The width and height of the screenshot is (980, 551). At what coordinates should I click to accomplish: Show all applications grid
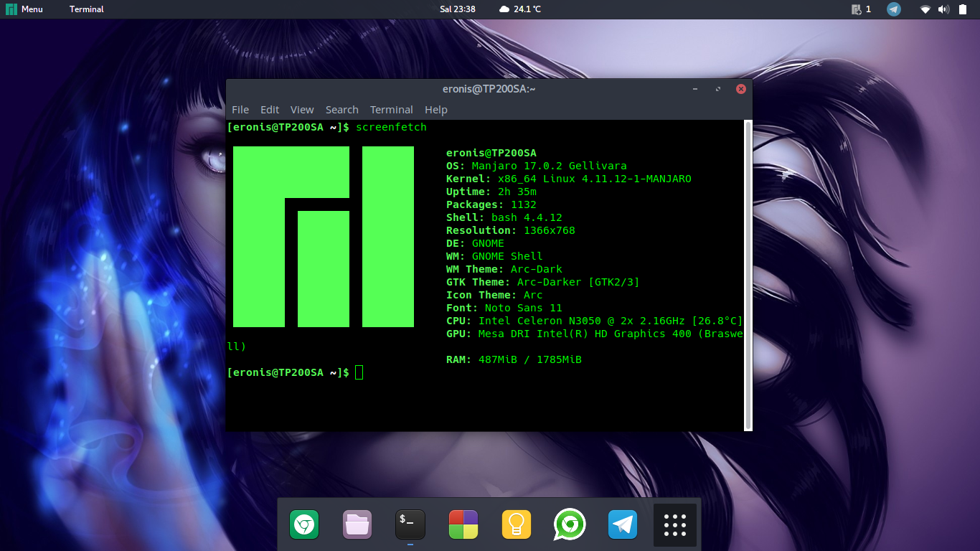(675, 525)
